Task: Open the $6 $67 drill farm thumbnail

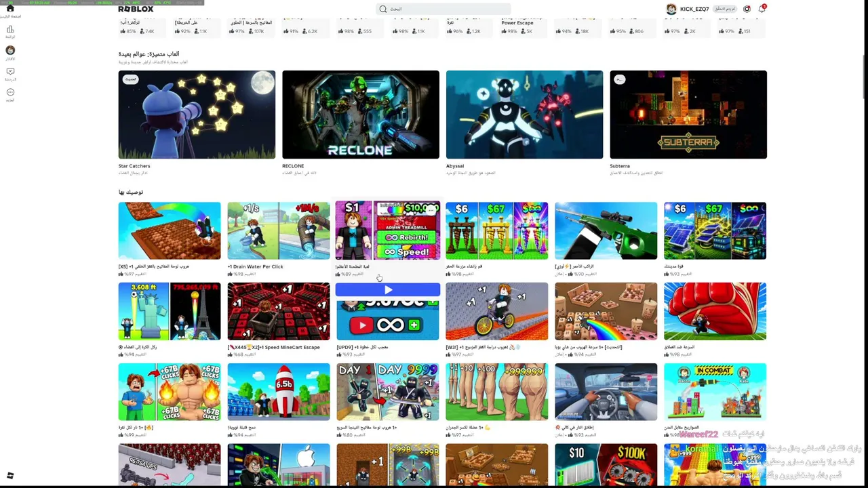Action: [x=497, y=230]
